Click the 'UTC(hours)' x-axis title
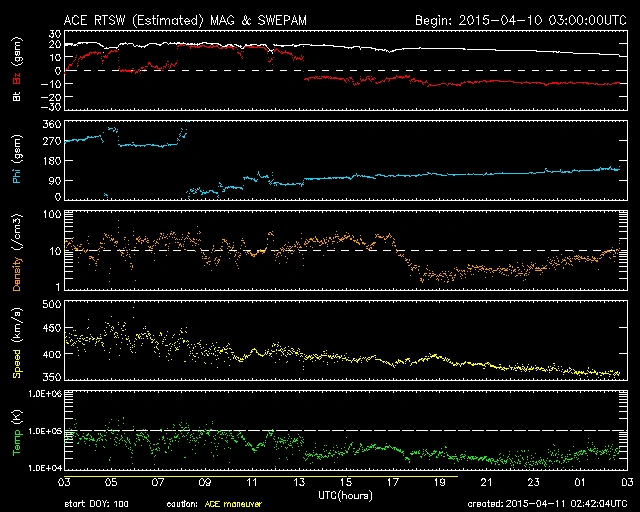 tap(345, 496)
